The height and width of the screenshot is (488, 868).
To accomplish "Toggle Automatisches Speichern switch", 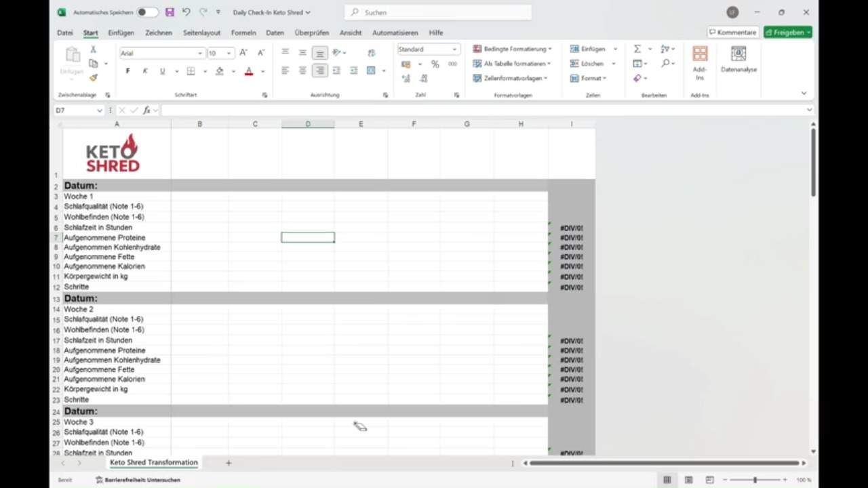I will [146, 12].
